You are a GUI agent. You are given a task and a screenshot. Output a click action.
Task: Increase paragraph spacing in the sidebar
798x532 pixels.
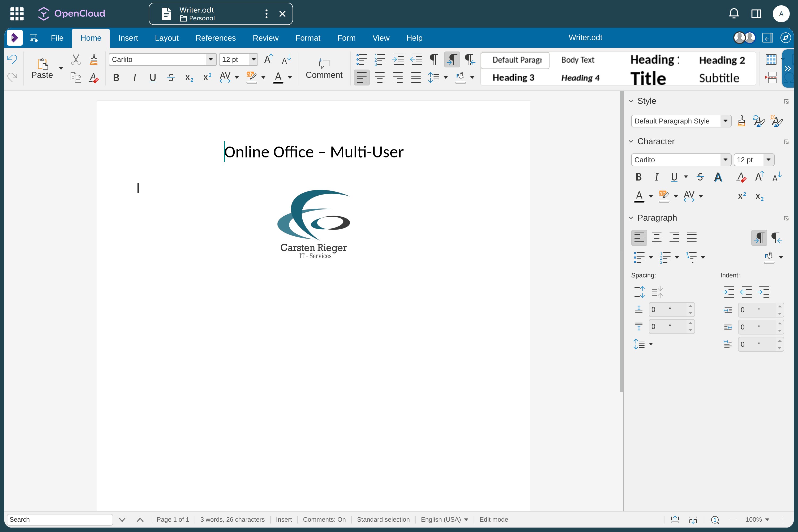[x=639, y=292]
